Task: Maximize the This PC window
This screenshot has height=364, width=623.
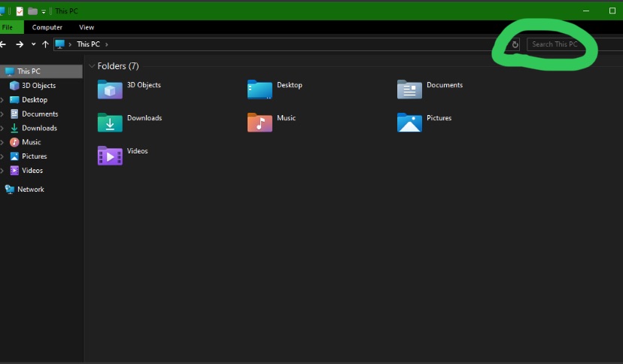Action: coord(612,11)
